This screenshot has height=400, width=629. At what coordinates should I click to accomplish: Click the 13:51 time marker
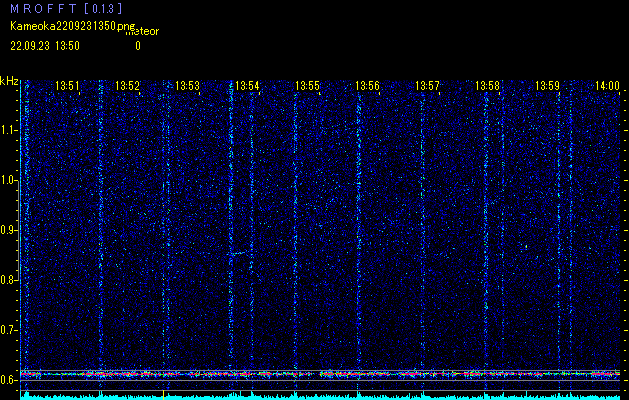pos(67,86)
